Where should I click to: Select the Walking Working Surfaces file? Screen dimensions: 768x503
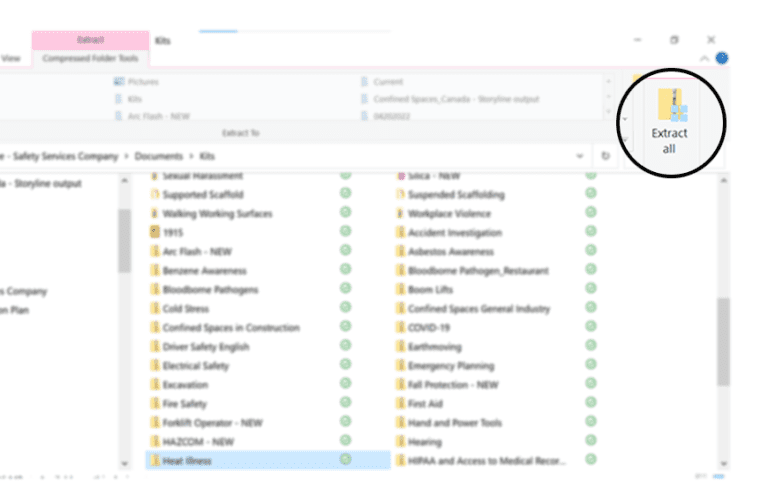[x=216, y=214]
